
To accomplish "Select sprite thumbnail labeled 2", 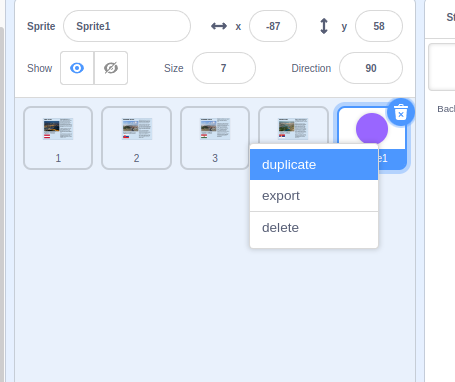I will click(137, 138).
